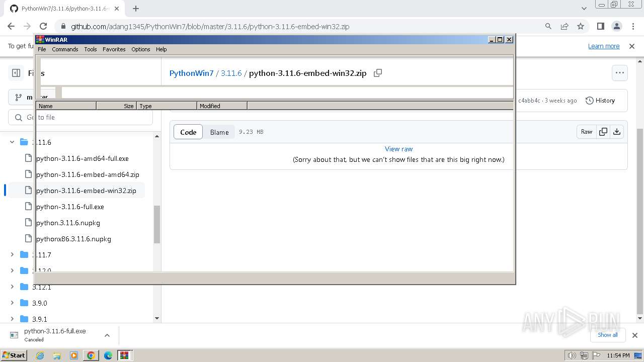Open the WinRAR Commands menu
Image resolution: width=644 pixels, height=362 pixels.
click(x=65, y=49)
